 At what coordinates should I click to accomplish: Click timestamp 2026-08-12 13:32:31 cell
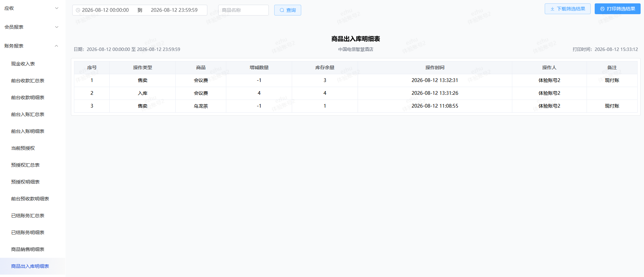coord(435,80)
